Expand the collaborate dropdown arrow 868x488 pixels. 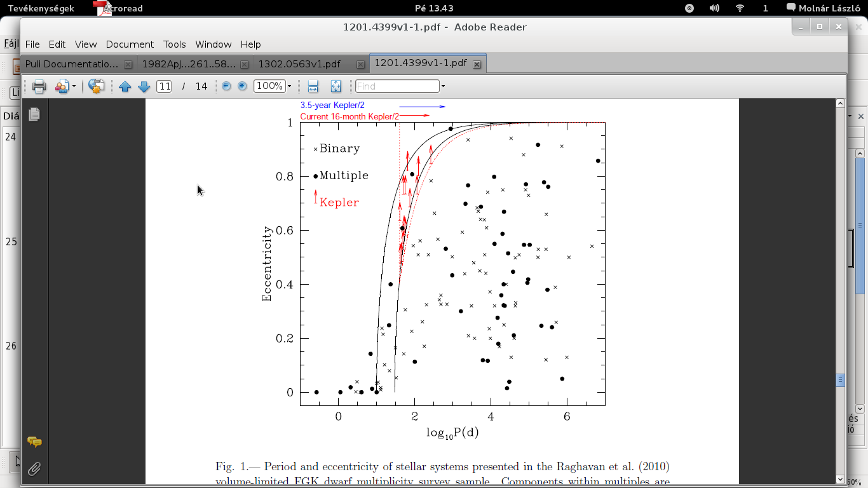pyautogui.click(x=74, y=86)
